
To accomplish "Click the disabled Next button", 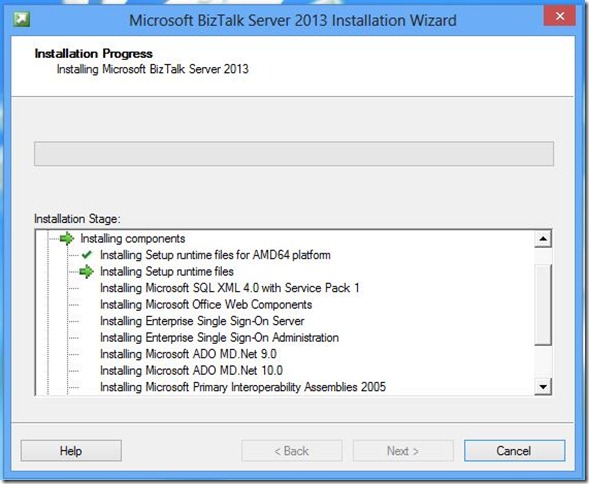I will click(403, 451).
